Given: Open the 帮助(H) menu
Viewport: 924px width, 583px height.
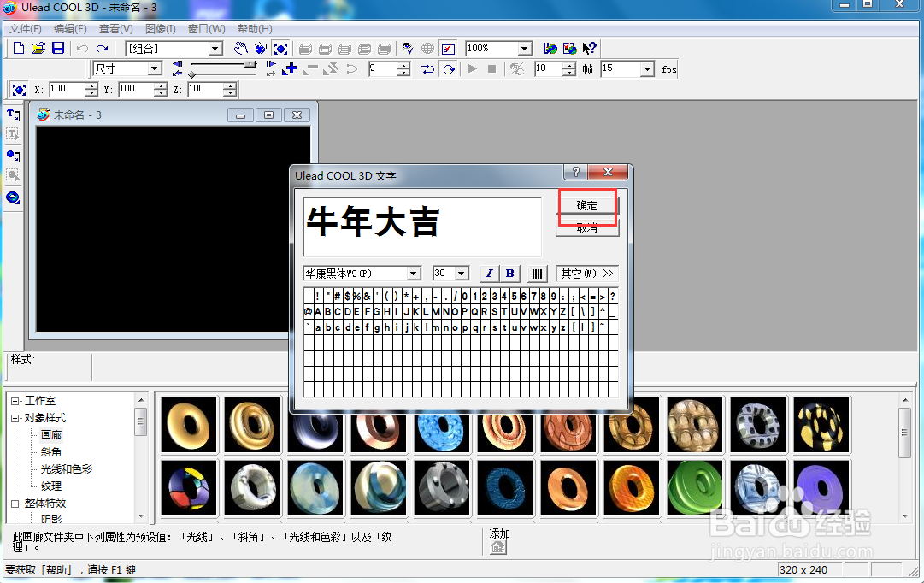Looking at the screenshot, I should [255, 29].
